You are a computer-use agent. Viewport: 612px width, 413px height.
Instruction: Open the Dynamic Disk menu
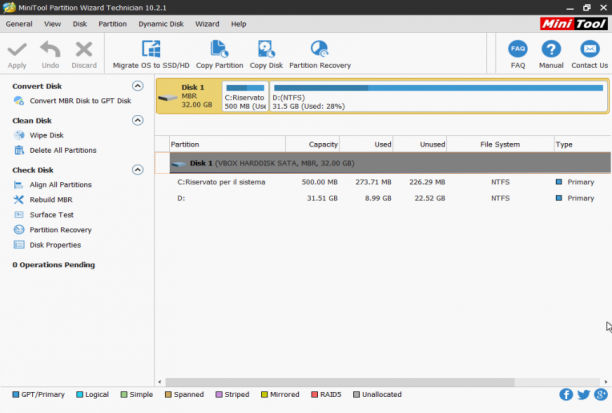tap(161, 24)
